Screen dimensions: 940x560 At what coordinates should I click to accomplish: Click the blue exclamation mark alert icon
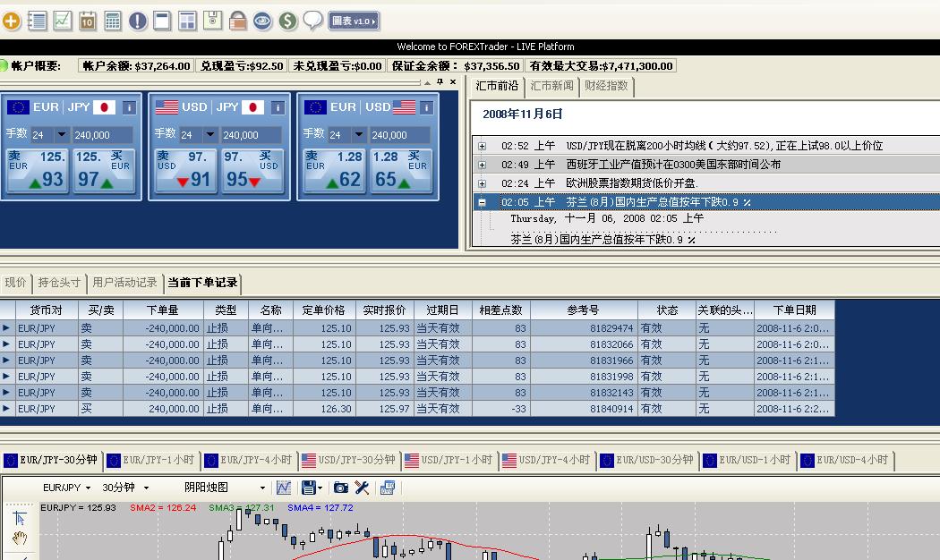tap(137, 21)
